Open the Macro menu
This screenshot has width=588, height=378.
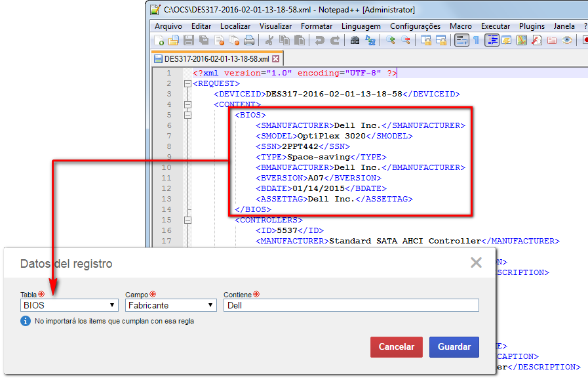coord(461,26)
